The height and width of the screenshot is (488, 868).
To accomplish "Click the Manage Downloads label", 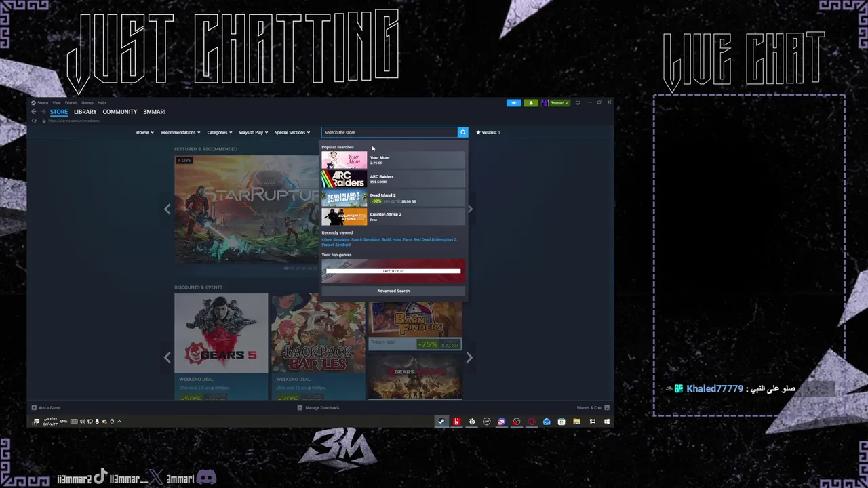I will [322, 407].
